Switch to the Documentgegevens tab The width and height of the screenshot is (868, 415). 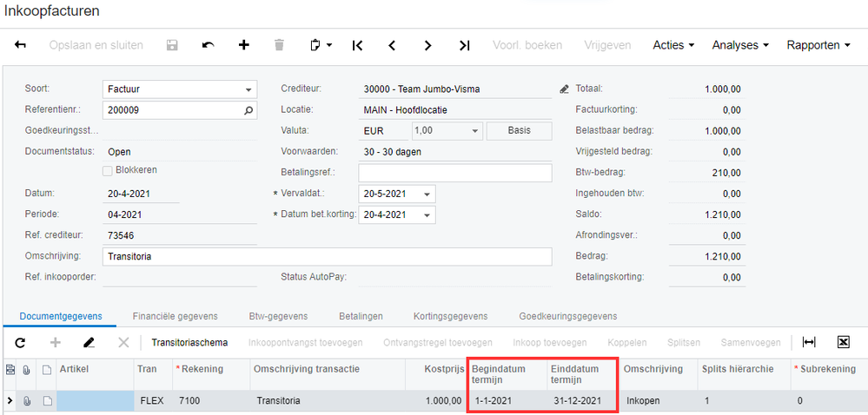(61, 317)
